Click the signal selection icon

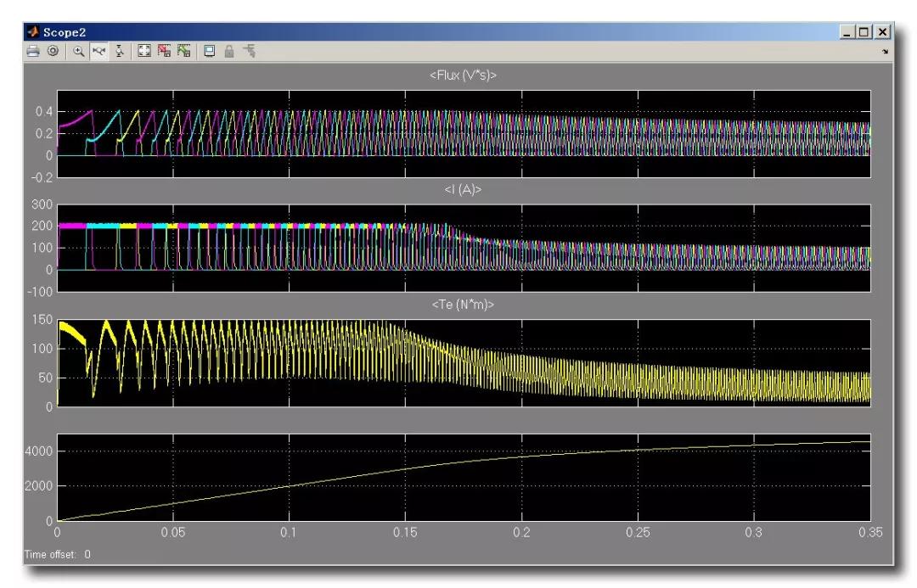[248, 51]
